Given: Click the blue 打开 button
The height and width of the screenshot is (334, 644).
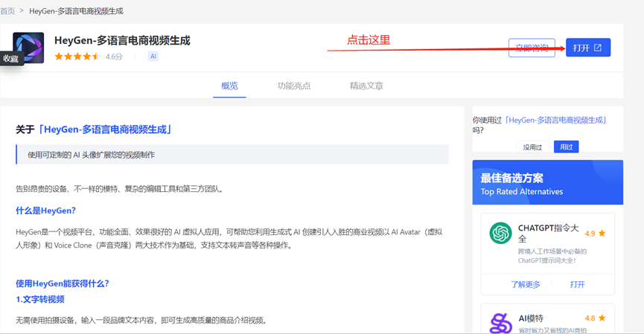Looking at the screenshot, I should pyautogui.click(x=588, y=48).
